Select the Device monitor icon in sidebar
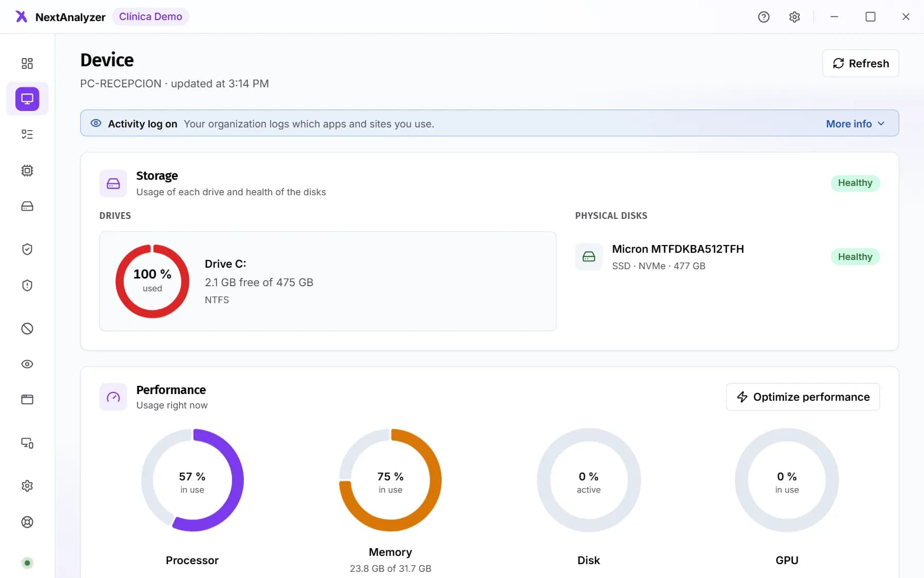Screen dimensions: 924x578 click(27, 99)
